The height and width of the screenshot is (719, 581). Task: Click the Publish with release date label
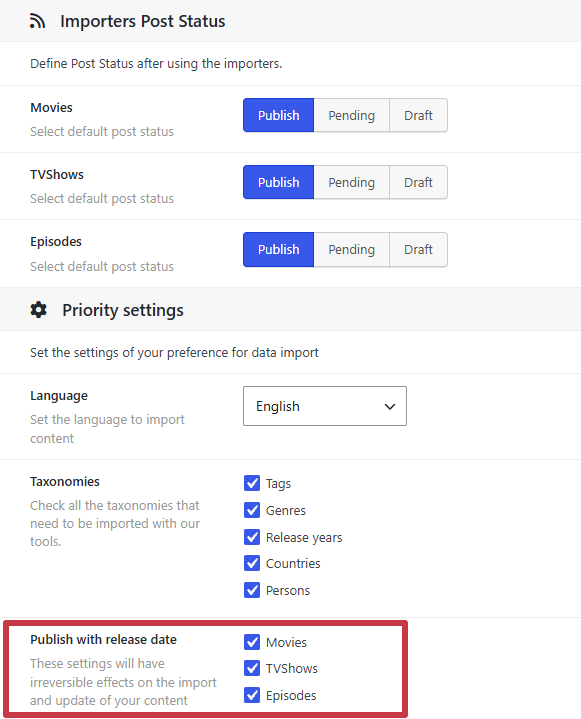(103, 639)
